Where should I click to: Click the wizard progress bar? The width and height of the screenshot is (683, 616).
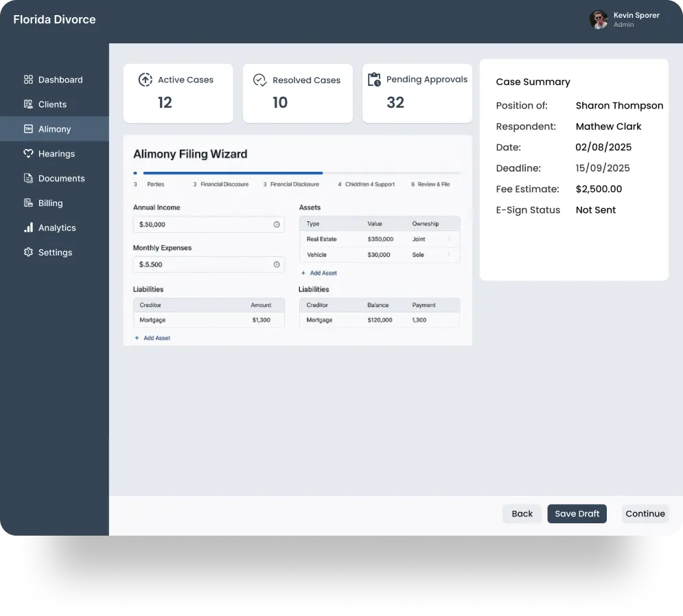[x=297, y=173]
